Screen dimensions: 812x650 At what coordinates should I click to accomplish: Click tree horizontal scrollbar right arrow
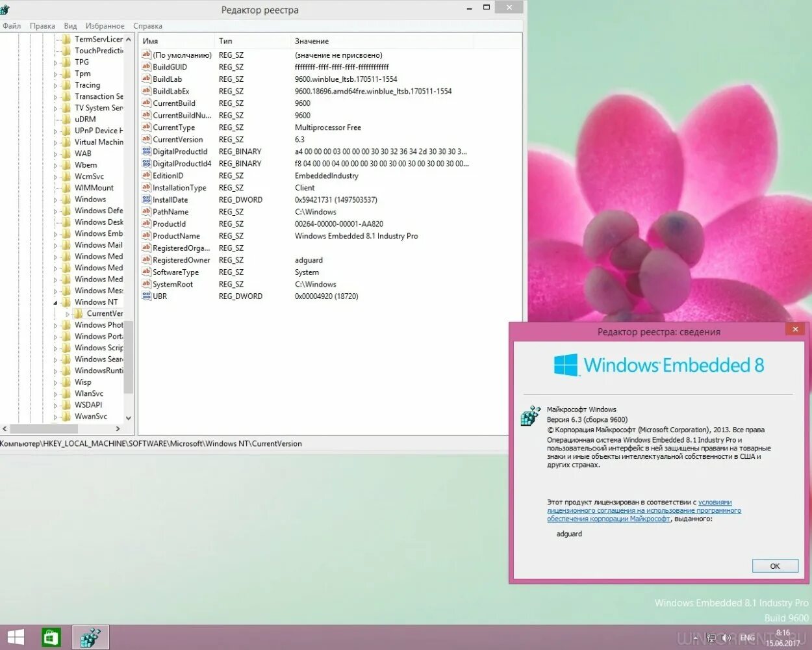coord(118,429)
